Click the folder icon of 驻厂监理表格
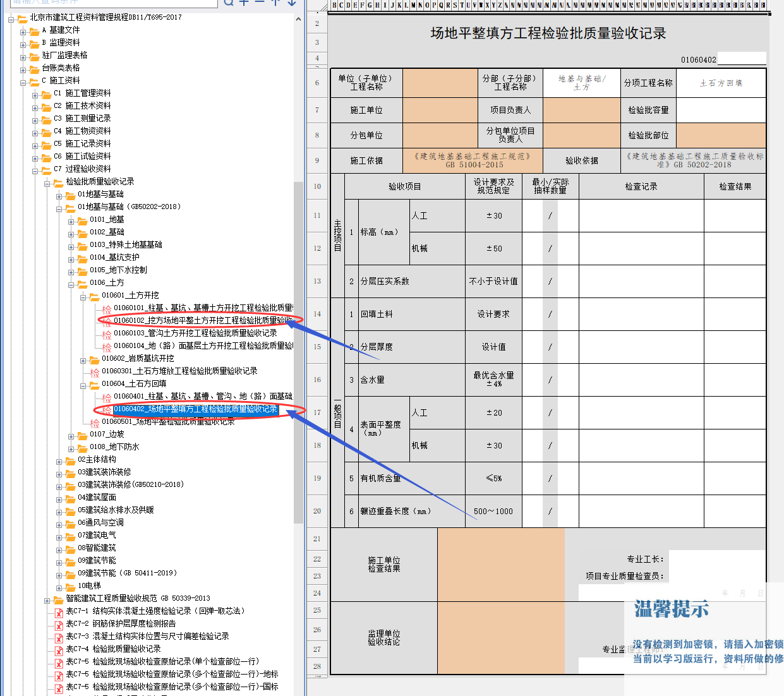 point(34,56)
